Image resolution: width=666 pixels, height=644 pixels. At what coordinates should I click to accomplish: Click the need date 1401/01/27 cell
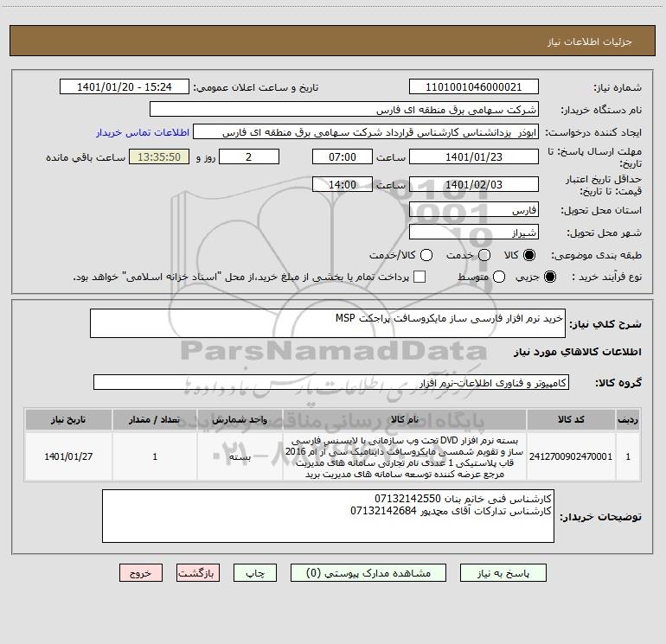[x=68, y=456]
